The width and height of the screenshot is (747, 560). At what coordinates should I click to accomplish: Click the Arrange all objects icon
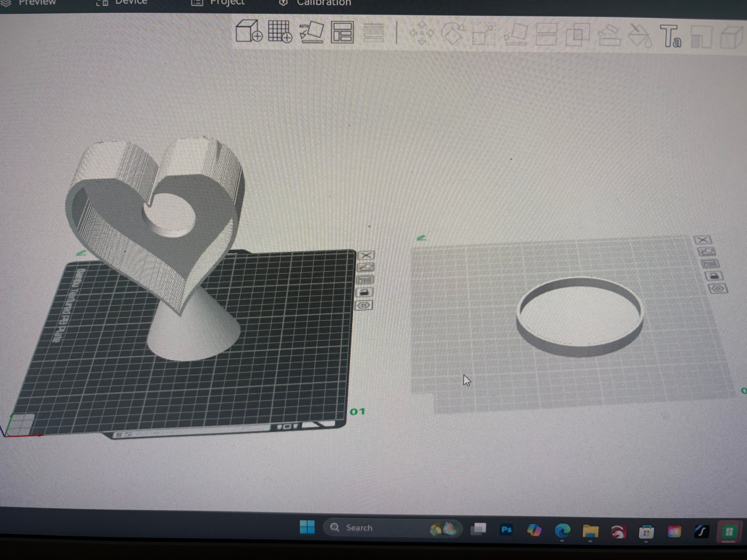342,32
